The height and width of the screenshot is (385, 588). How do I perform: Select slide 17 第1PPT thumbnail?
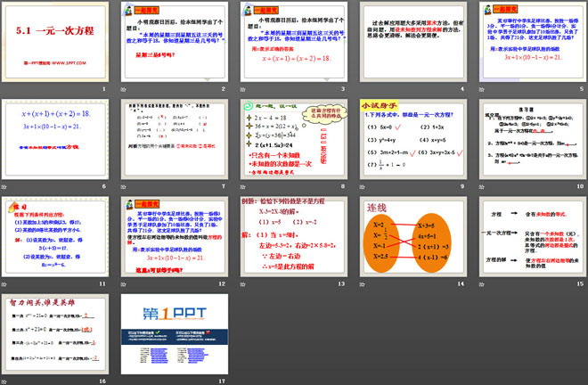[175, 334]
